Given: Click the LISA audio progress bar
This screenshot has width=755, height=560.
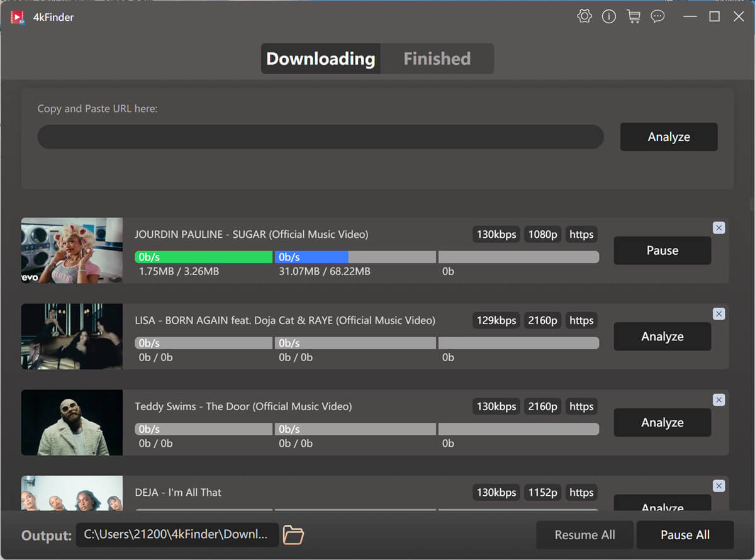Looking at the screenshot, I should (203, 343).
